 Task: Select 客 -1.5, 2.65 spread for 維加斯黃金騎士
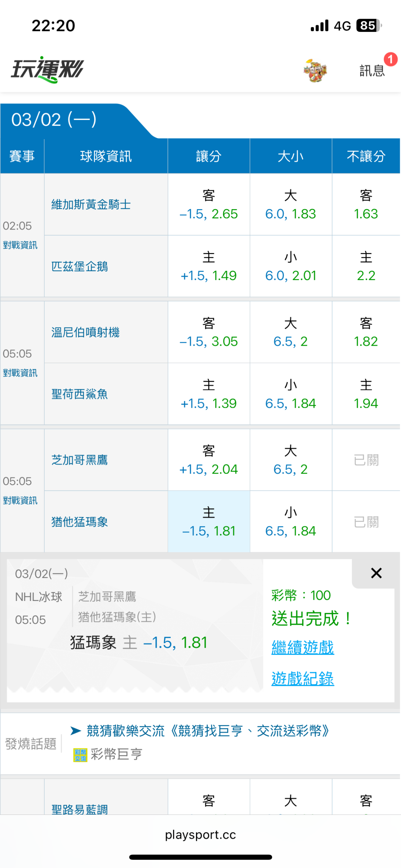click(209, 205)
